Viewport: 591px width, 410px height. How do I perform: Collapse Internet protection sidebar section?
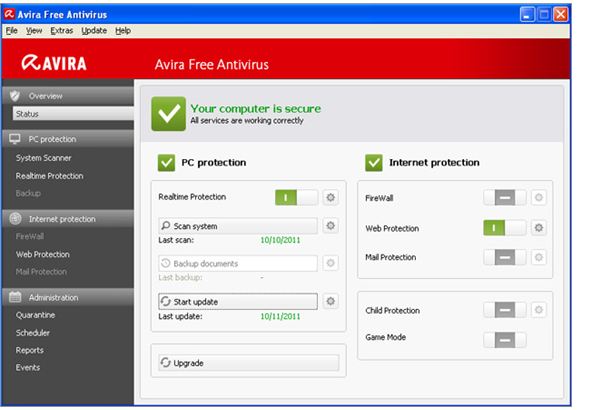point(68,219)
